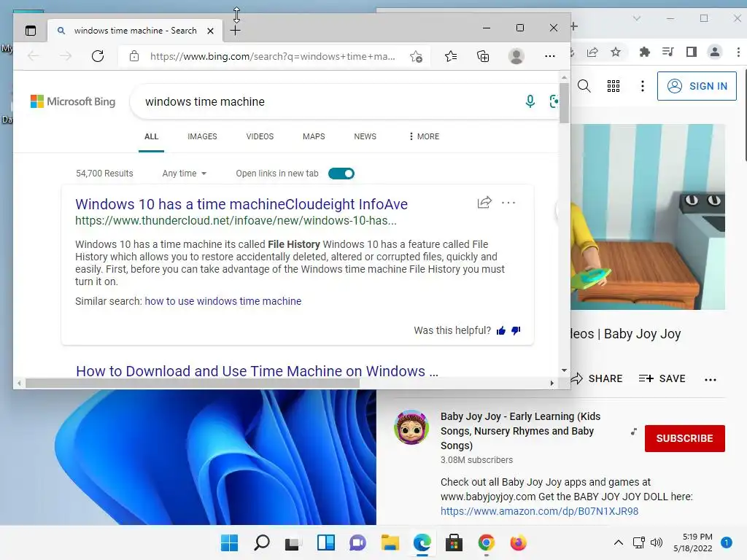Open Windows 10 has a time machine result

[241, 204]
